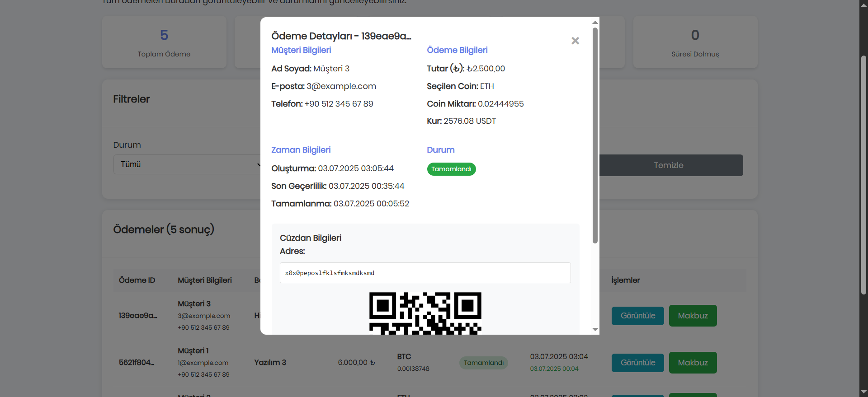Click the İşlemler column header
Screen dimensions: 868x397
point(626,280)
